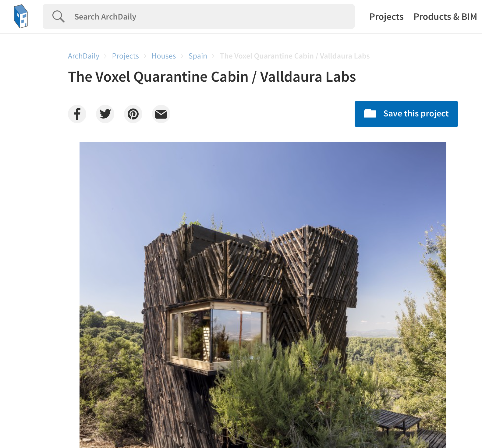The width and height of the screenshot is (482, 448).
Task: Go to ArchDaily breadcrumb link
Action: point(83,56)
